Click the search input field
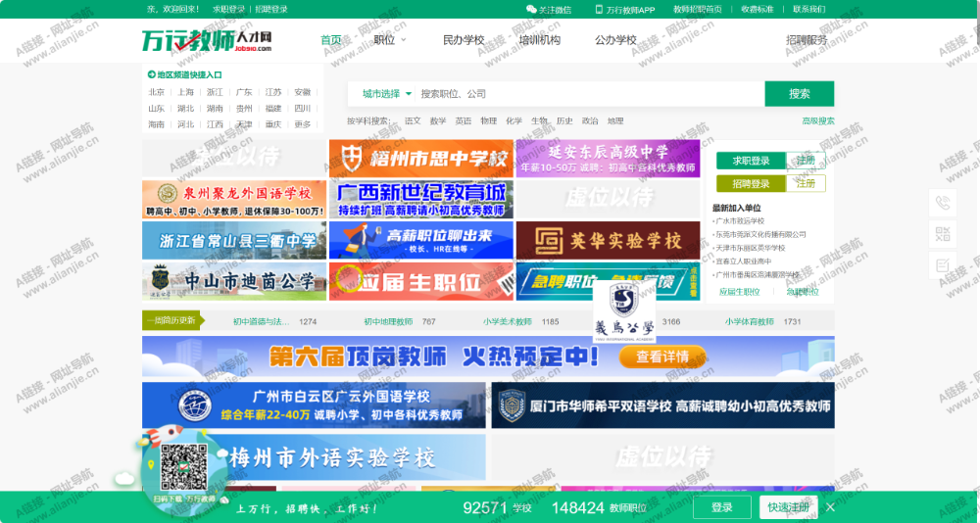Viewport: 980px width, 523px height. (589, 94)
